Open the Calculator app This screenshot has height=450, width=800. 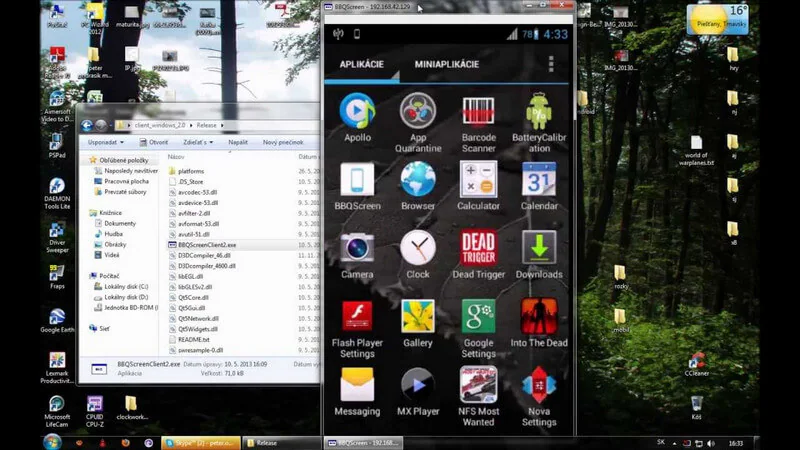[x=478, y=186]
